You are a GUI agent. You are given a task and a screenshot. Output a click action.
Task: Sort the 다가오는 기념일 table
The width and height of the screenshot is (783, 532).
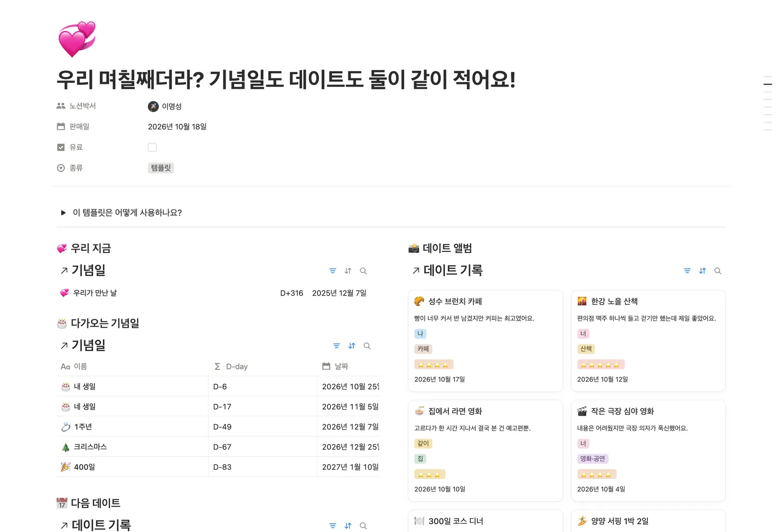click(352, 346)
